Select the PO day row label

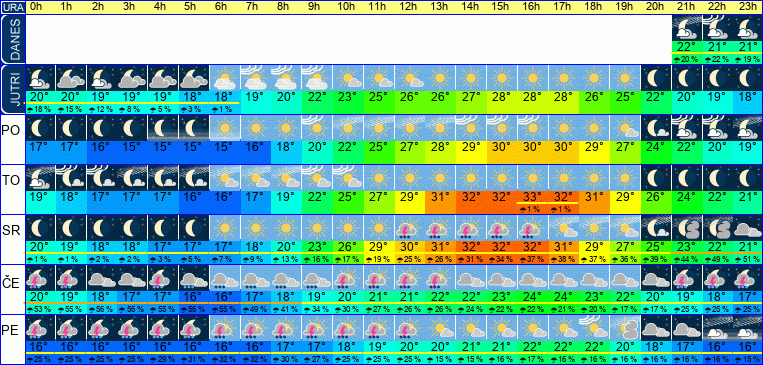(10, 131)
